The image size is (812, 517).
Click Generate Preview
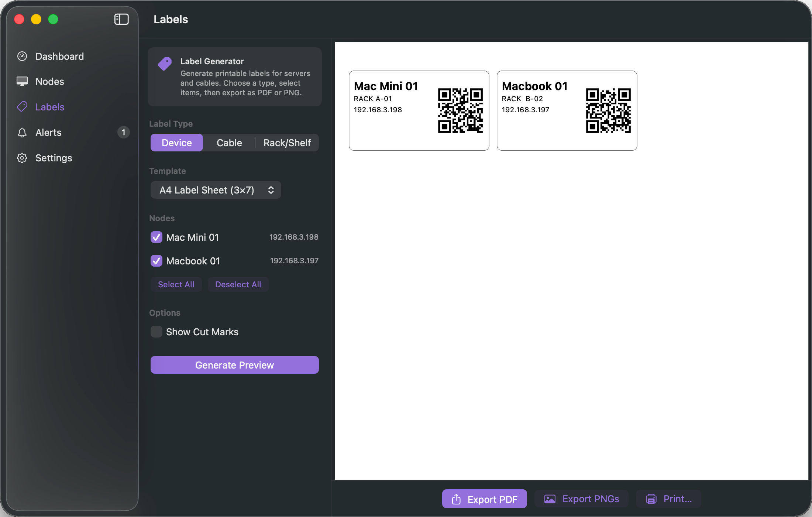point(234,365)
